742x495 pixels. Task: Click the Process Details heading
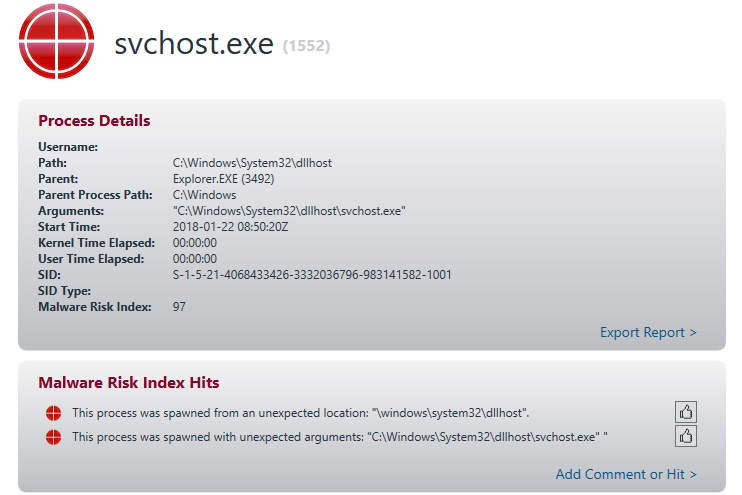pos(94,121)
